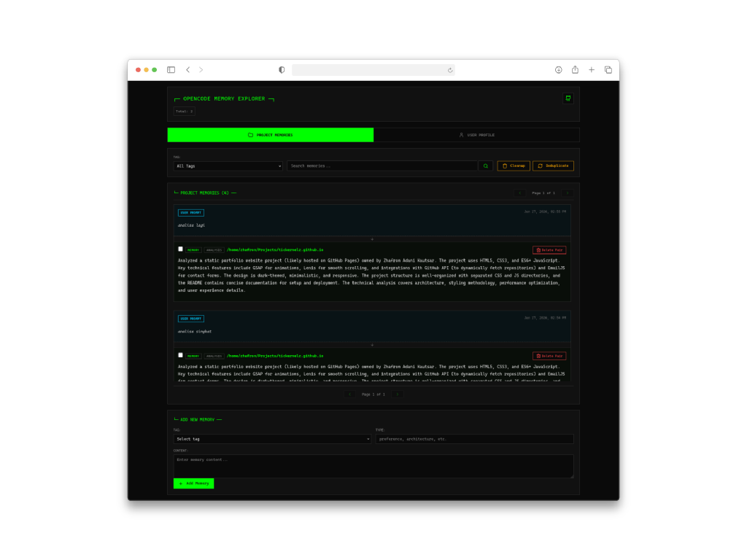Go forward using the browser forward arrow
Screen dimensions: 747x560
click(x=201, y=70)
